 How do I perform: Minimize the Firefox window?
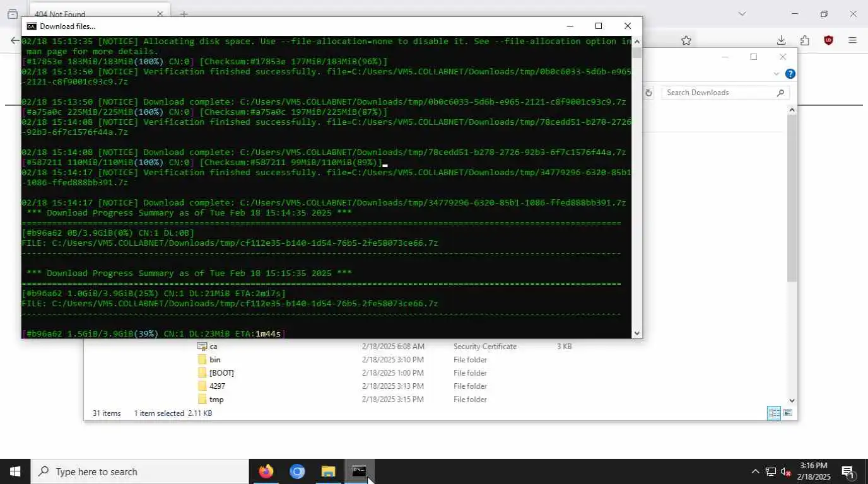coord(795,14)
